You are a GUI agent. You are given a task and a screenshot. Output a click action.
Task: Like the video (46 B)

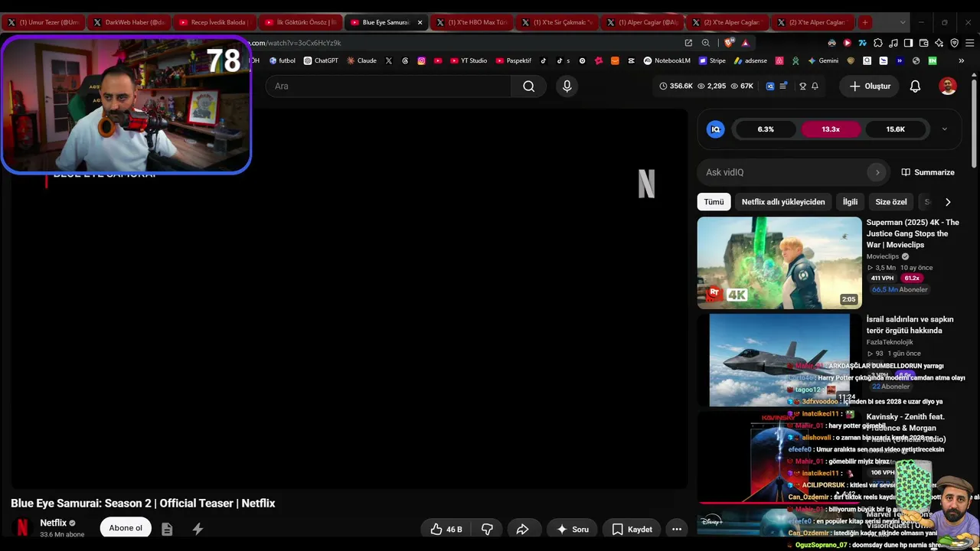coord(446,529)
